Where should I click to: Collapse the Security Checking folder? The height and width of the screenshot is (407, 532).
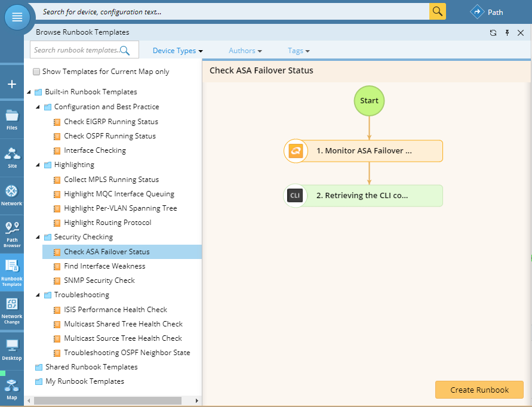[x=38, y=237]
